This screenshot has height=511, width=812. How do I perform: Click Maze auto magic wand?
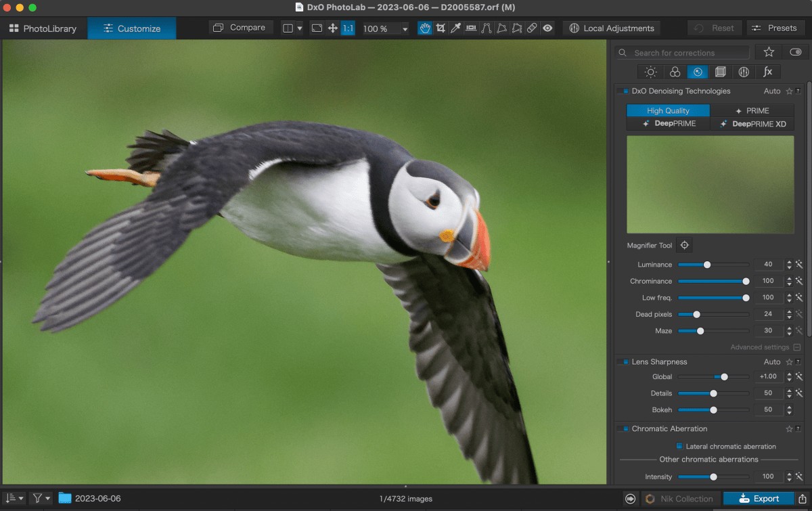click(x=799, y=331)
